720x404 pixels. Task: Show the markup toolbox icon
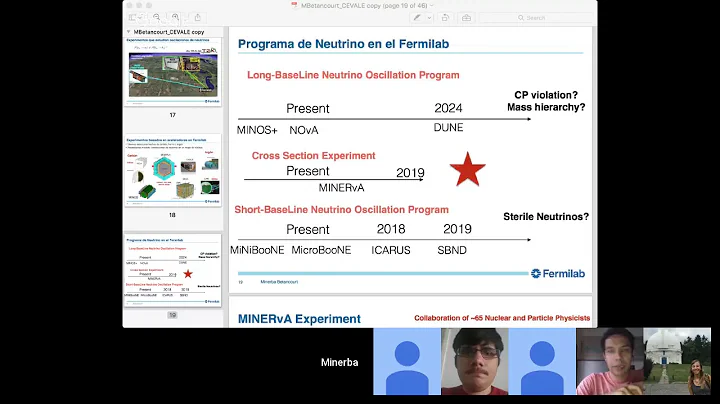coord(466,17)
